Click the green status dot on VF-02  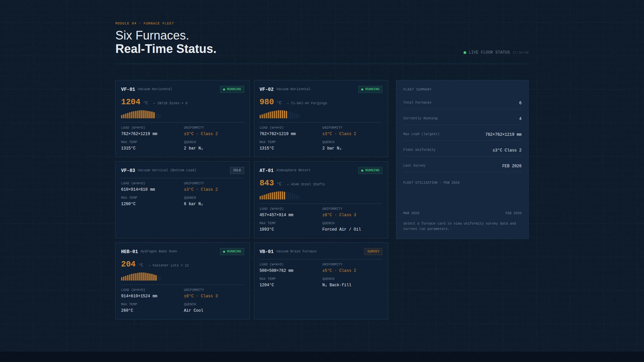coord(362,89)
